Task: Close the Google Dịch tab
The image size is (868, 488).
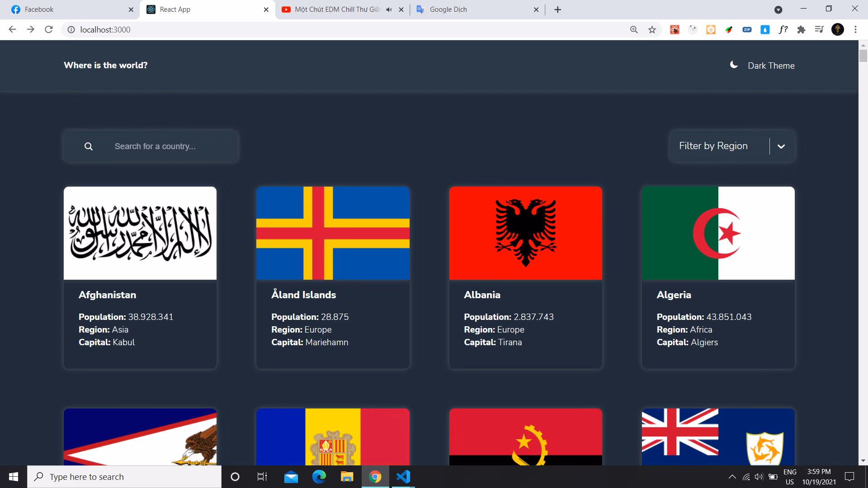Action: click(x=536, y=9)
